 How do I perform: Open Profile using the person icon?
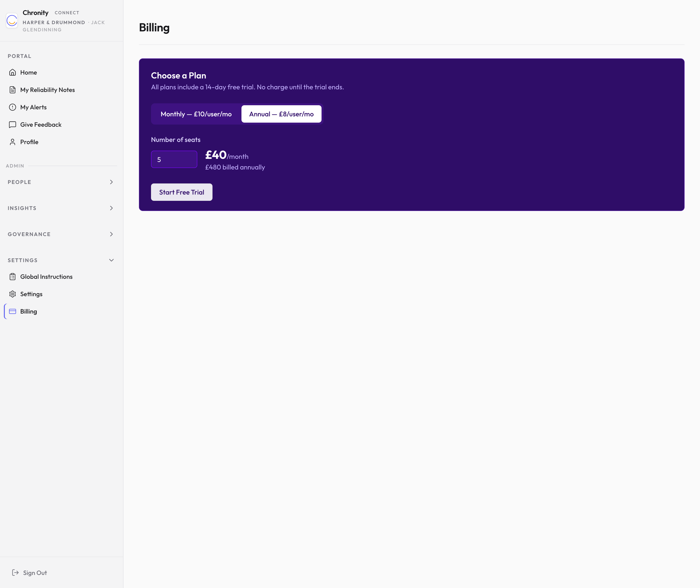pyautogui.click(x=12, y=142)
